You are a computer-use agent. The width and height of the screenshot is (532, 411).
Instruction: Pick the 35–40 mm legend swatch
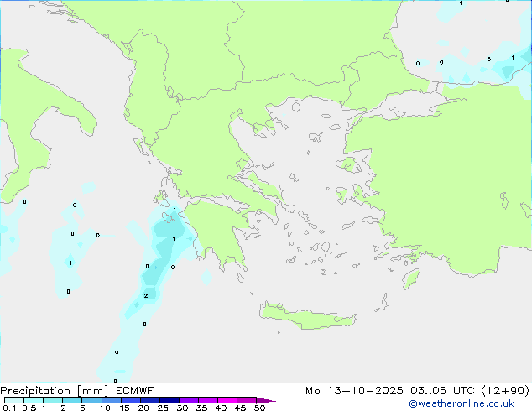(x=208, y=400)
